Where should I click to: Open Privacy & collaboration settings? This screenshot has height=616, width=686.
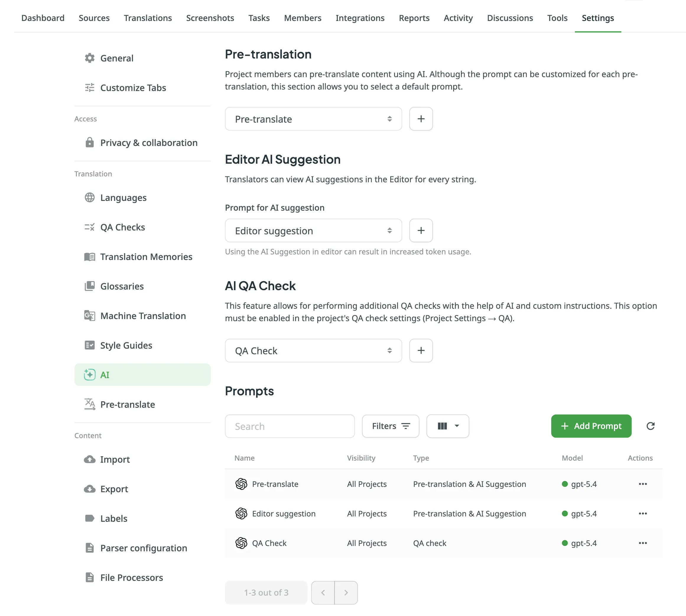(x=149, y=142)
